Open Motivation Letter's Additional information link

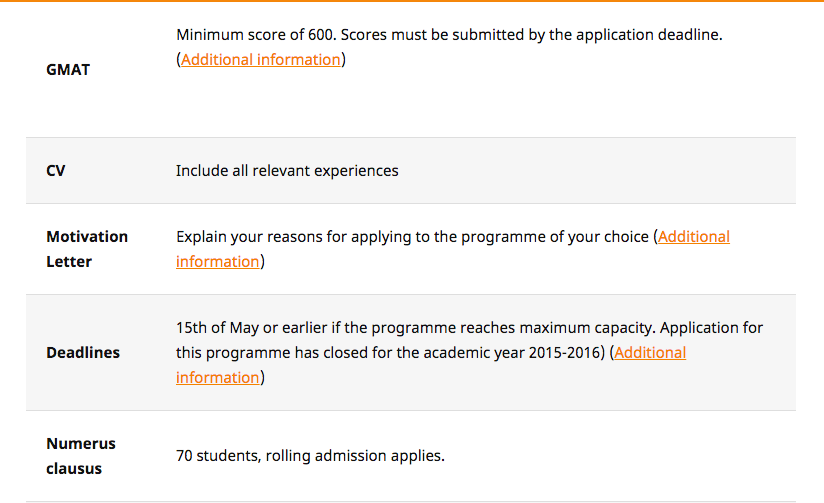[693, 237]
